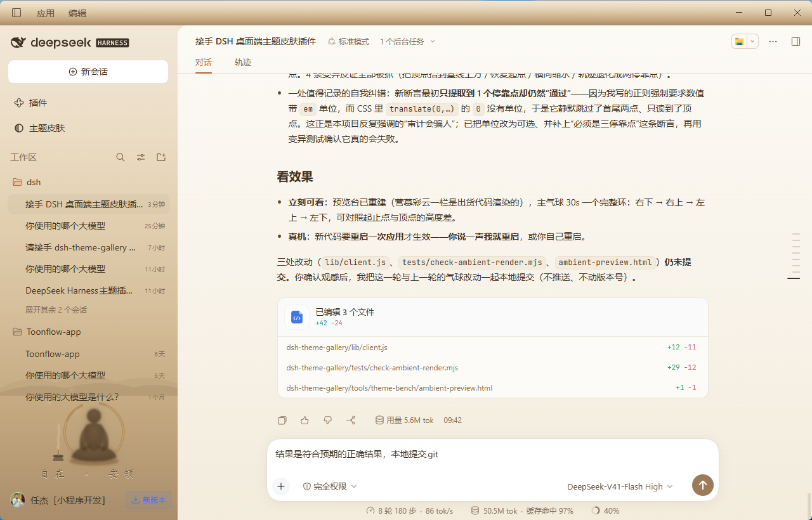Click in the message input field
The width and height of the screenshot is (812, 520).
tap(492, 455)
